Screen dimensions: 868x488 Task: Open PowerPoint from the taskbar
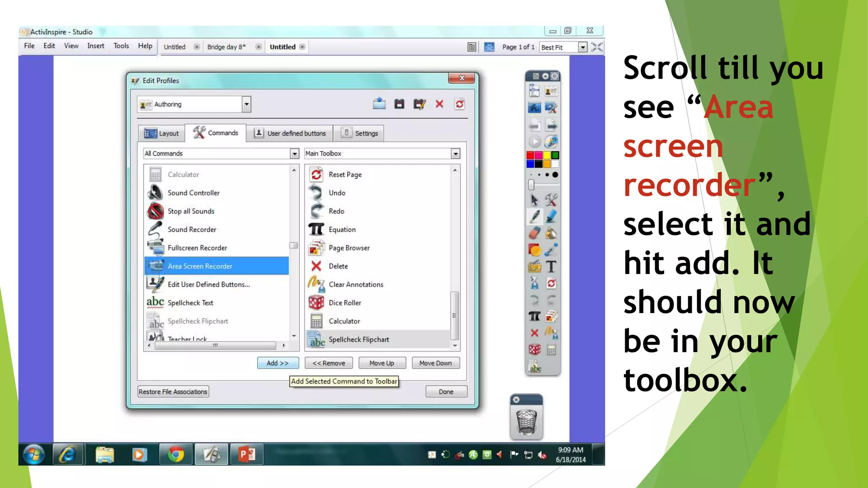[247, 455]
